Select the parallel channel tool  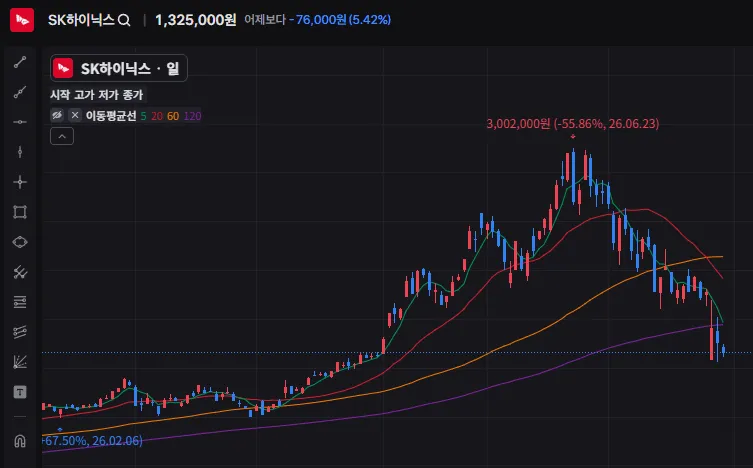pos(20,332)
